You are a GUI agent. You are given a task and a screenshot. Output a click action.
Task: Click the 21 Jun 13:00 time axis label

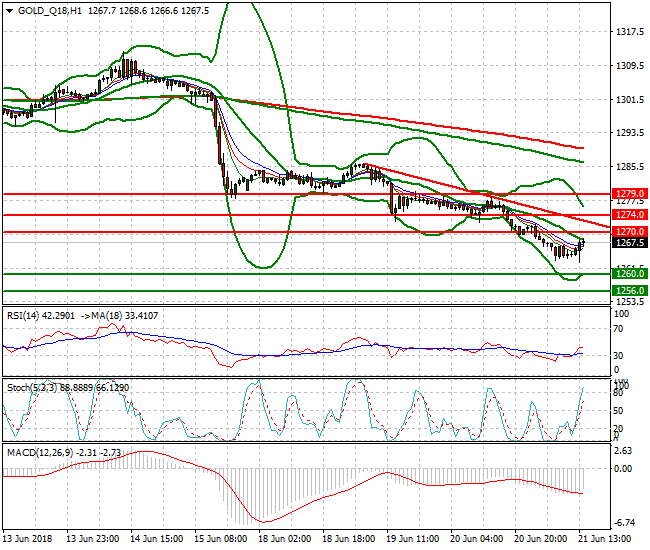click(x=604, y=539)
